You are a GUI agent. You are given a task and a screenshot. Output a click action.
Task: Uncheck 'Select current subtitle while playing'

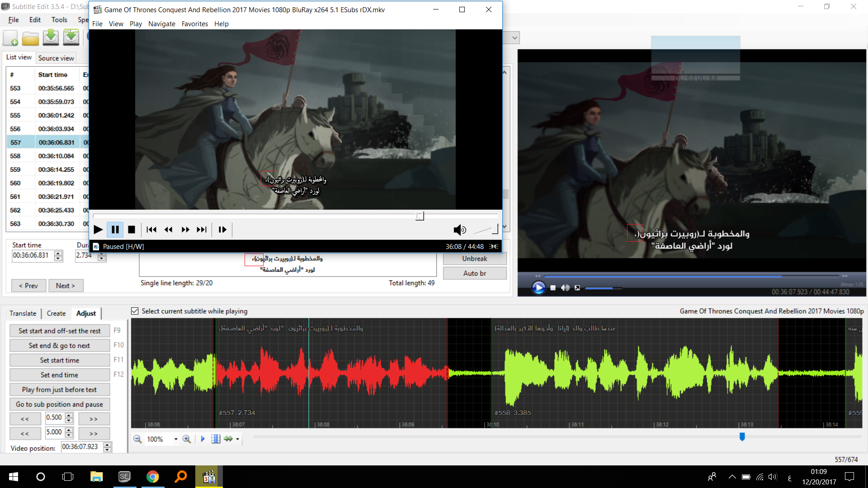coord(135,311)
